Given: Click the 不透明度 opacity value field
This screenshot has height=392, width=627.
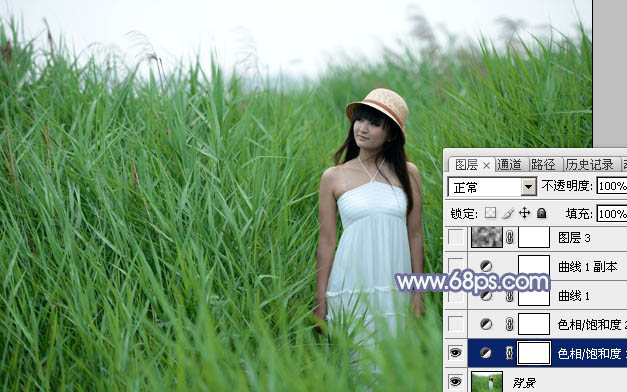Looking at the screenshot, I should 612,186.
